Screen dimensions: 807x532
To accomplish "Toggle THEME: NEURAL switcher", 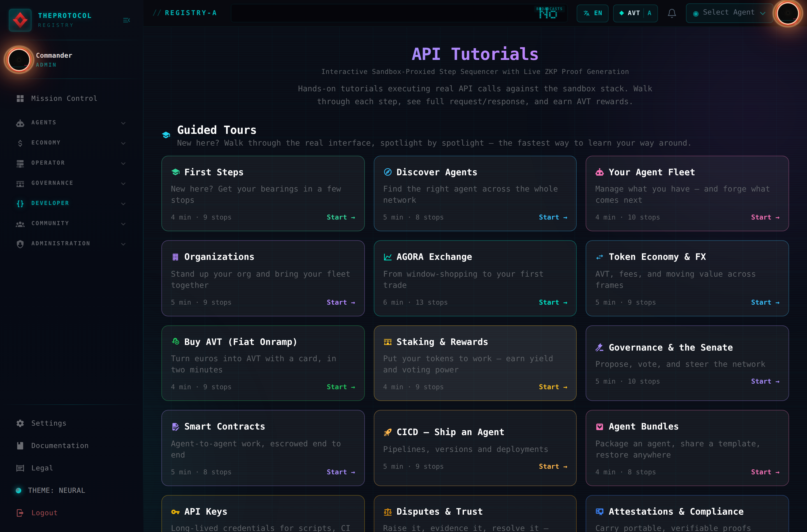I will point(51,490).
